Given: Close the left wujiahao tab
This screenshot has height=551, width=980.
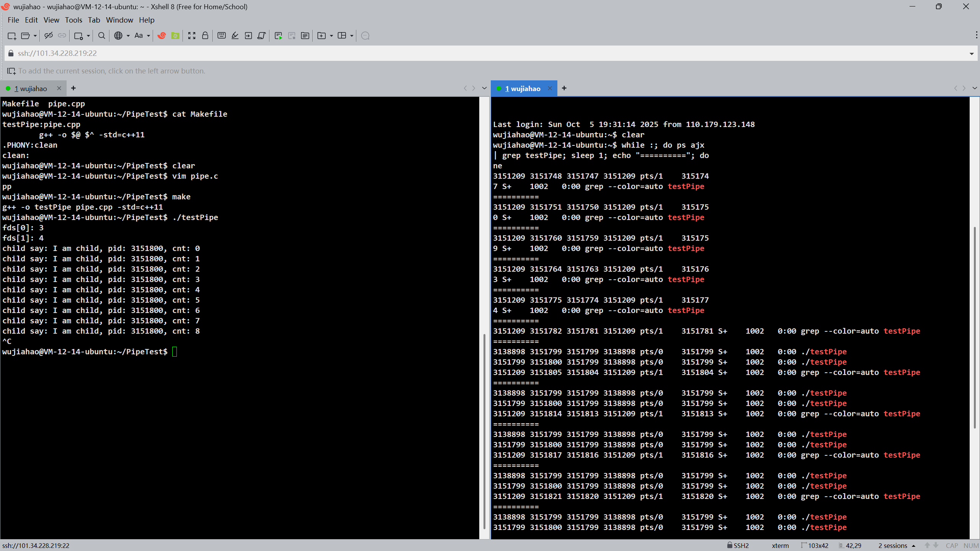Looking at the screenshot, I should coord(59,88).
